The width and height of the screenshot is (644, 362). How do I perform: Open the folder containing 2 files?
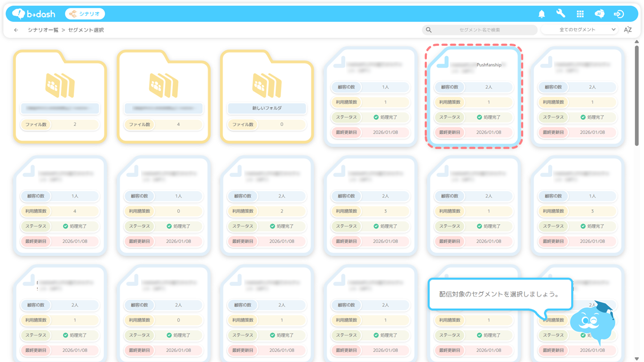(x=60, y=96)
